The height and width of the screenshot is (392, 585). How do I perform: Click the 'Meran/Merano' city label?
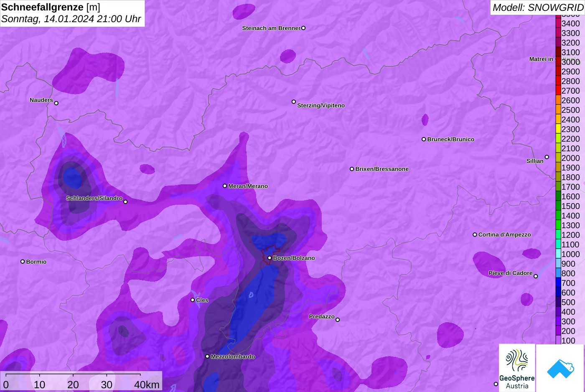(248, 186)
